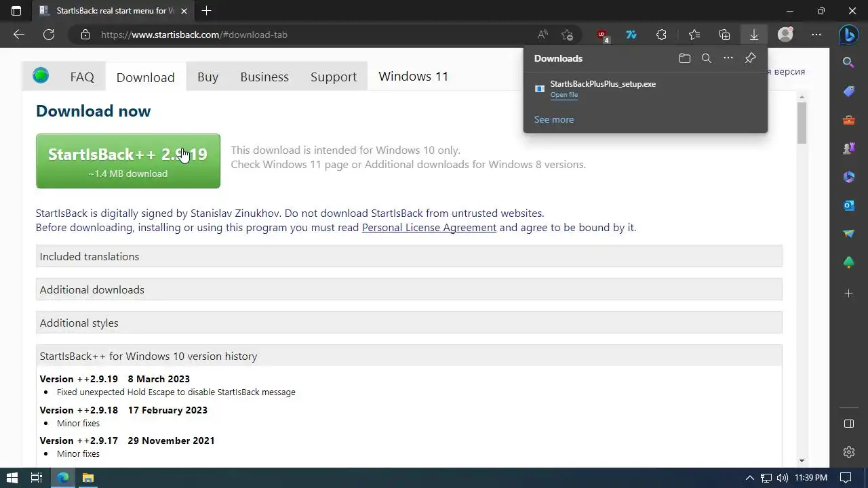868x488 pixels.
Task: Open the Favorites list icon
Action: (694, 35)
